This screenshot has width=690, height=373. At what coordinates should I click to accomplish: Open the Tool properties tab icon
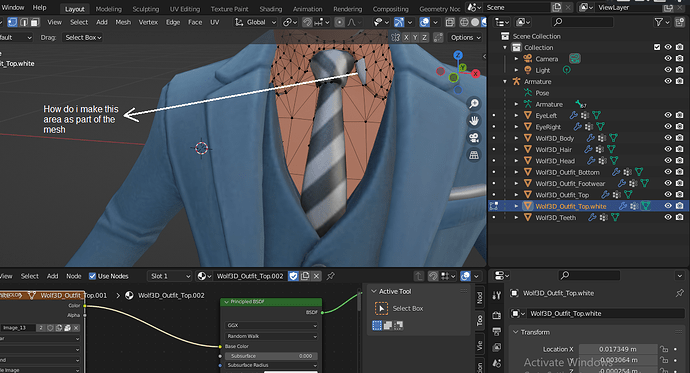[496, 296]
